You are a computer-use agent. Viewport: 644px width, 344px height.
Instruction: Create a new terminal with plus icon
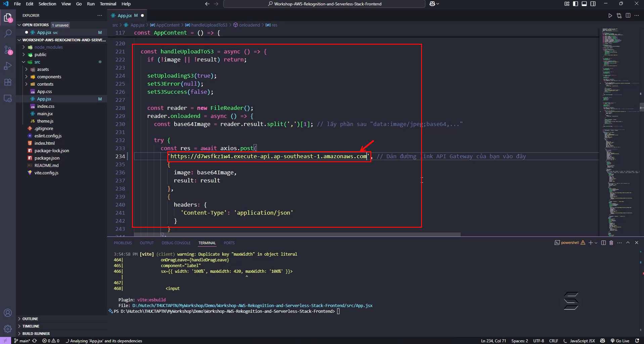[591, 243]
